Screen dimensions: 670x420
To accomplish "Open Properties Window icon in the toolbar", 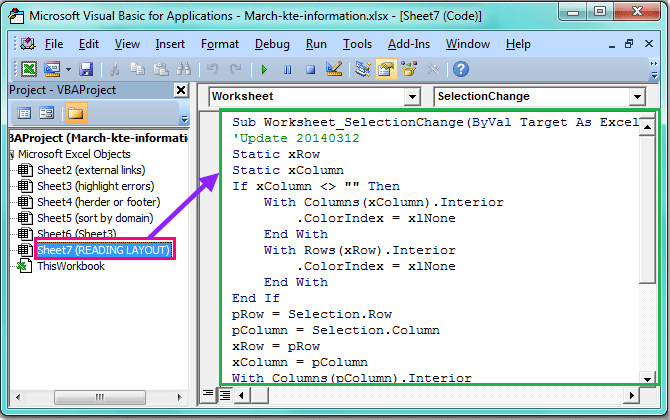I will (385, 69).
